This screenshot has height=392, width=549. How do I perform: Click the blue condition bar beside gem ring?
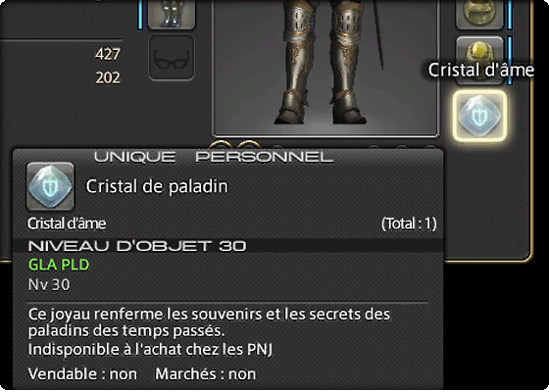510,60
